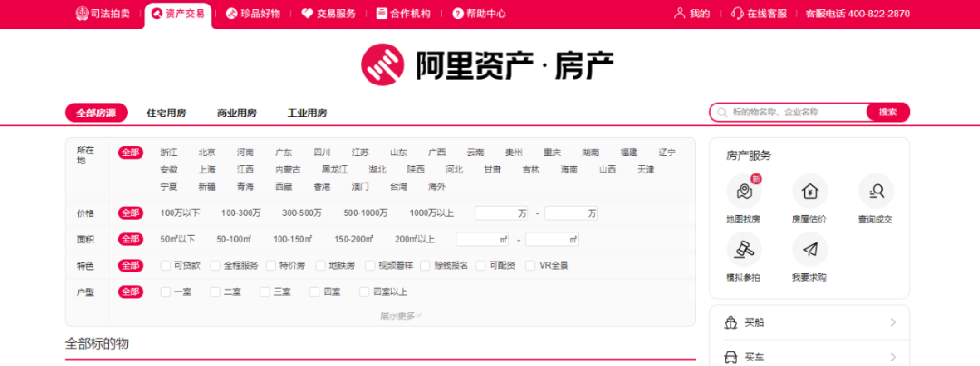Switch to the 住宅用房 tab
980x366 pixels.
coord(166,114)
